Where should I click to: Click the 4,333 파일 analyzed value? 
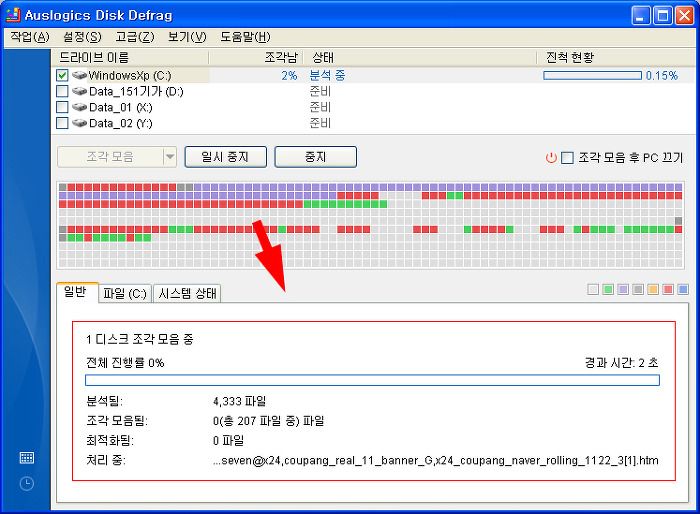[239, 401]
